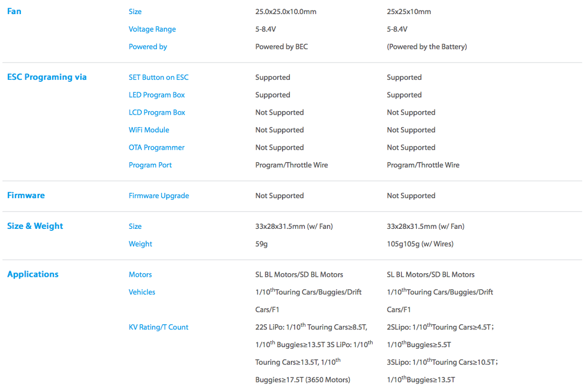
Task: Open the Program Port label
Action: point(150,165)
